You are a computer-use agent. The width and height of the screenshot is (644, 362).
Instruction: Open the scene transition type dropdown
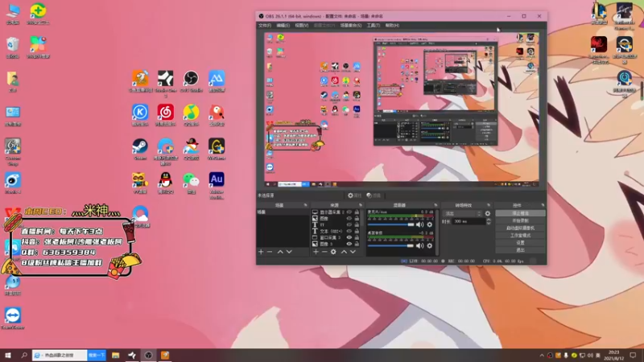[x=462, y=213]
